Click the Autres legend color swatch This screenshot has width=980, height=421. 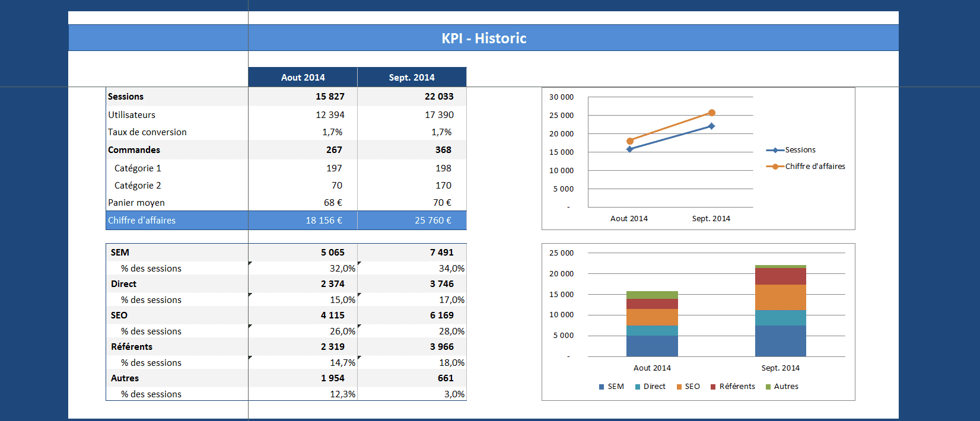[x=768, y=387]
